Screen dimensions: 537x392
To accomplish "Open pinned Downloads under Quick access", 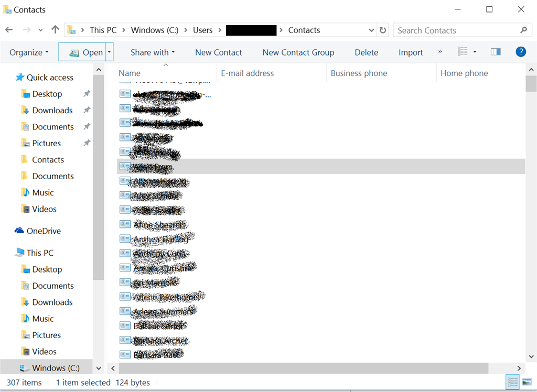I will (52, 110).
